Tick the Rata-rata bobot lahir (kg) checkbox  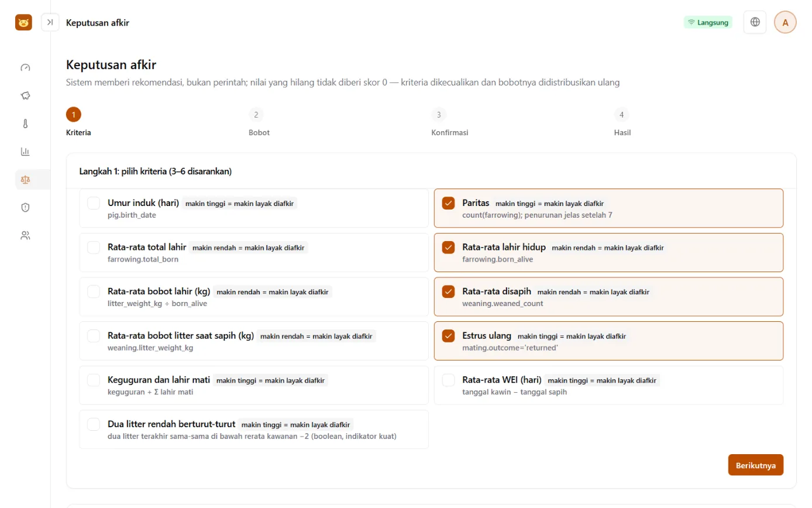94,291
